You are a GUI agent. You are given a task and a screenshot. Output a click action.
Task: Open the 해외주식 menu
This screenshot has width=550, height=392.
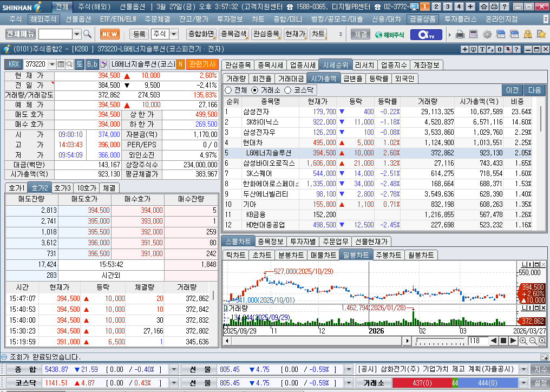tap(43, 19)
